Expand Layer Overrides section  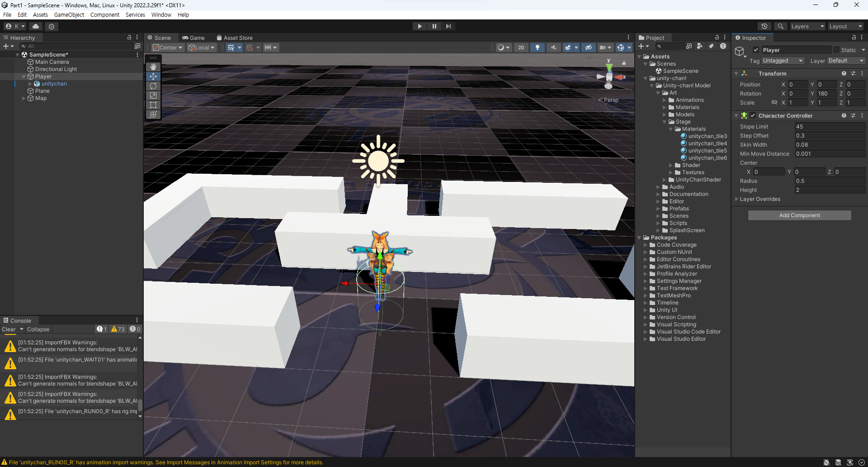point(736,199)
